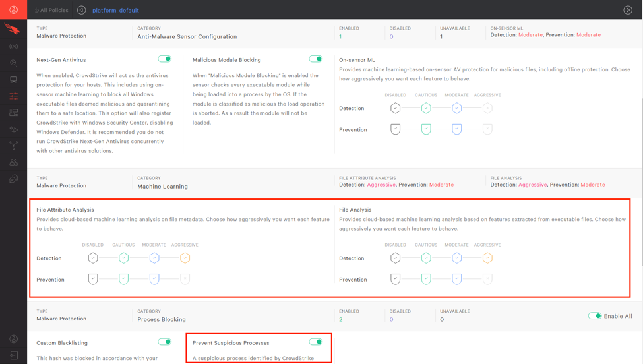Return to All Policies
The image size is (643, 364).
coord(51,10)
